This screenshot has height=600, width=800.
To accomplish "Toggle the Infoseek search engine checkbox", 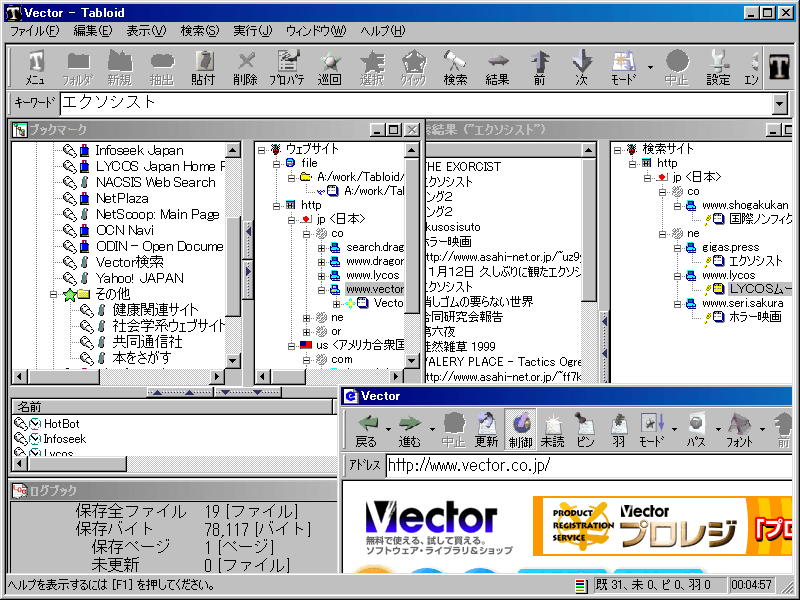I will [x=35, y=439].
